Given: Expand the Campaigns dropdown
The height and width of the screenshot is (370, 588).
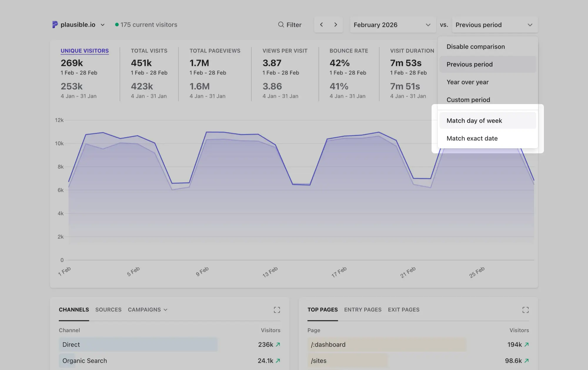Looking at the screenshot, I should [x=147, y=310].
